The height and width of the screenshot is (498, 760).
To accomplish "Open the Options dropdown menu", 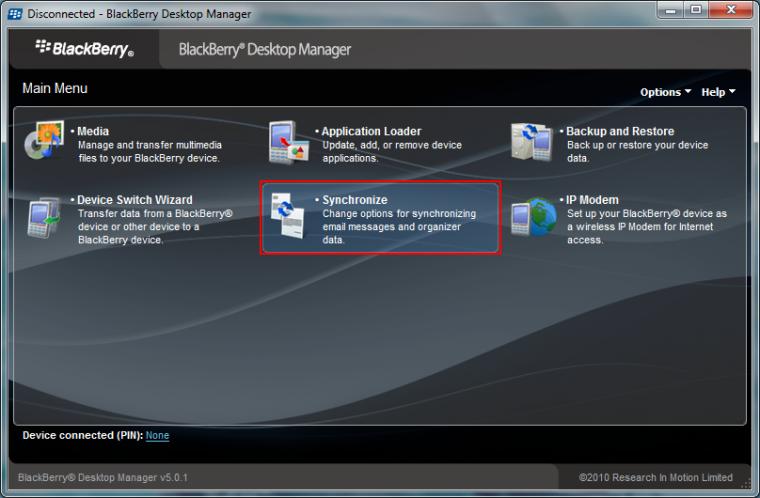I will [665, 92].
